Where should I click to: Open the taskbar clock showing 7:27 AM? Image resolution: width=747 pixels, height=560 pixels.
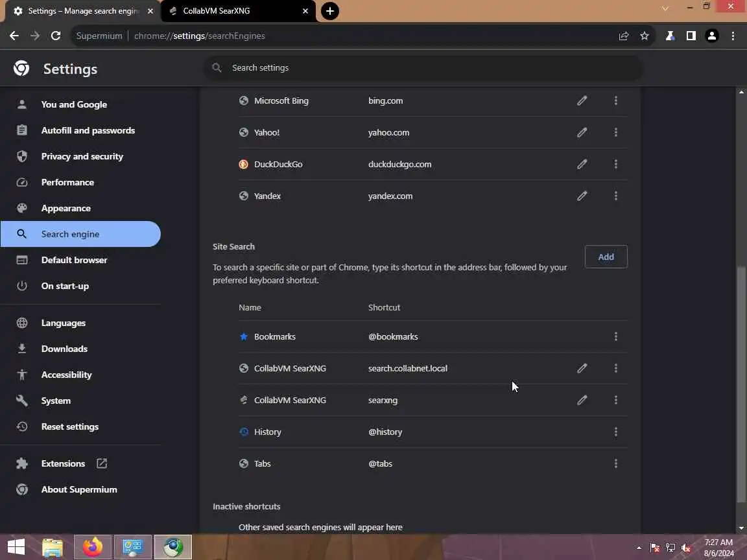point(719,548)
